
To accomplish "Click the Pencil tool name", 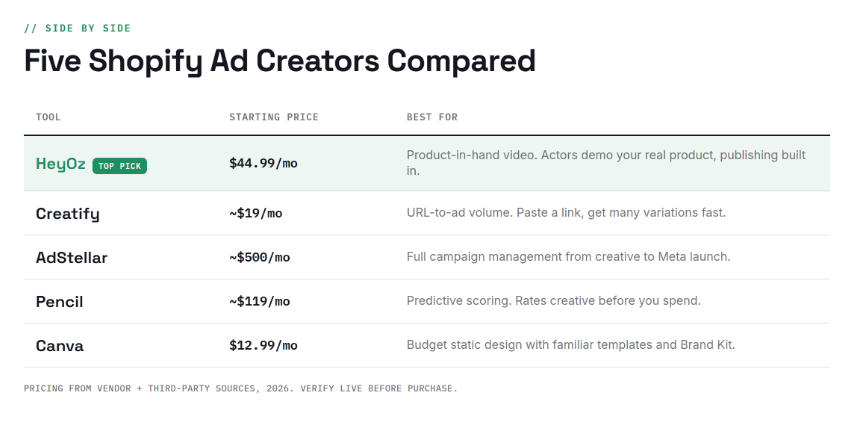I will (59, 301).
